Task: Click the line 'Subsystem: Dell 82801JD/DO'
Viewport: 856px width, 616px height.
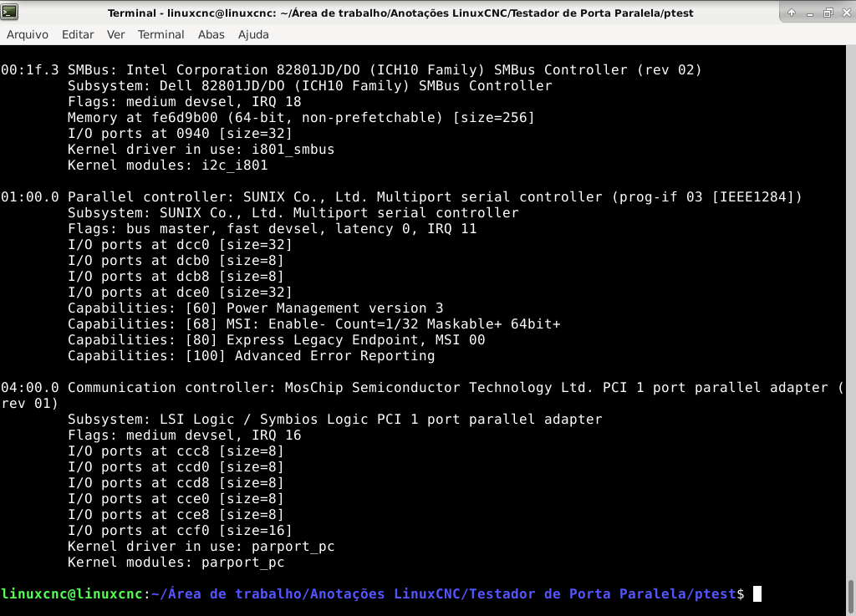Action: (x=310, y=85)
